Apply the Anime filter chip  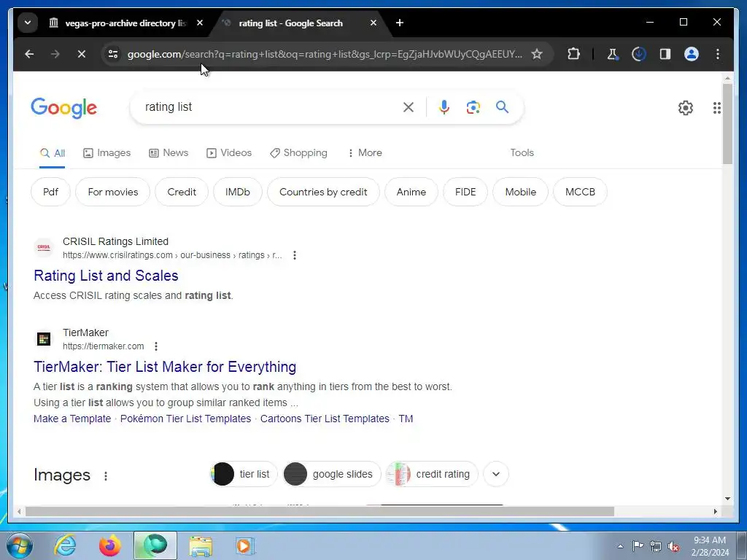[411, 192]
